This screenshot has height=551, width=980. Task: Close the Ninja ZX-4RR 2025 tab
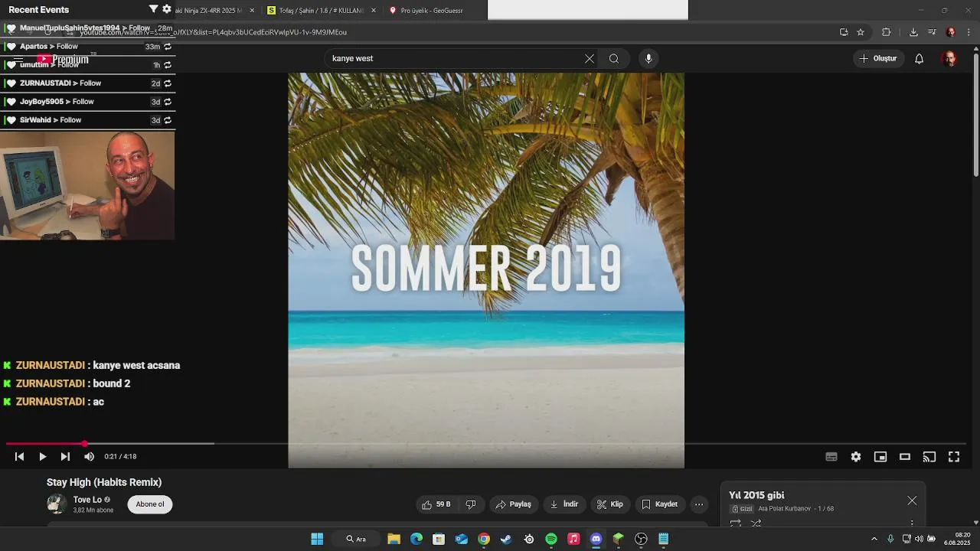pyautogui.click(x=252, y=11)
